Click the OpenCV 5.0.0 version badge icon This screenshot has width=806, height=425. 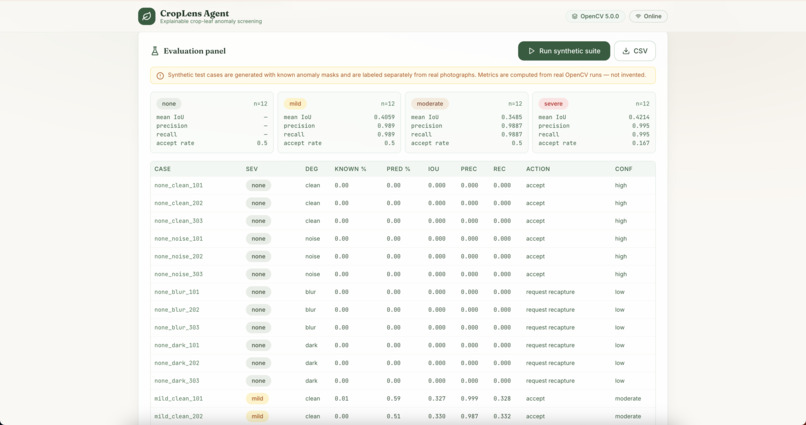pos(575,16)
